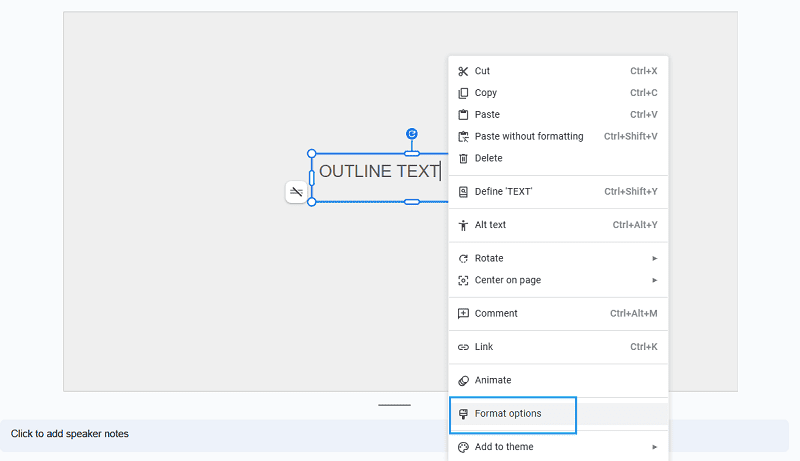
Task: Expand the Rotate submenu arrow
Action: point(654,259)
